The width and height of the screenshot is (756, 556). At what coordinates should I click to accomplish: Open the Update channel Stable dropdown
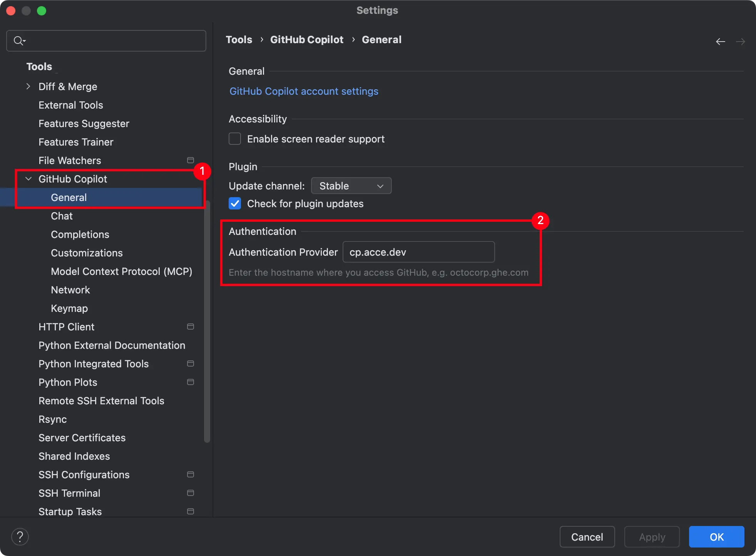pyautogui.click(x=351, y=186)
